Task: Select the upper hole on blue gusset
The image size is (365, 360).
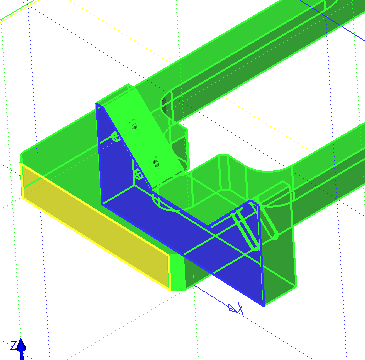Action: click(116, 136)
